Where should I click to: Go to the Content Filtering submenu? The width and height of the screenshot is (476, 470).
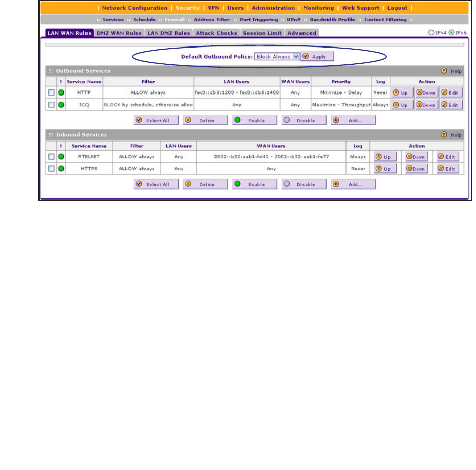(x=385, y=20)
